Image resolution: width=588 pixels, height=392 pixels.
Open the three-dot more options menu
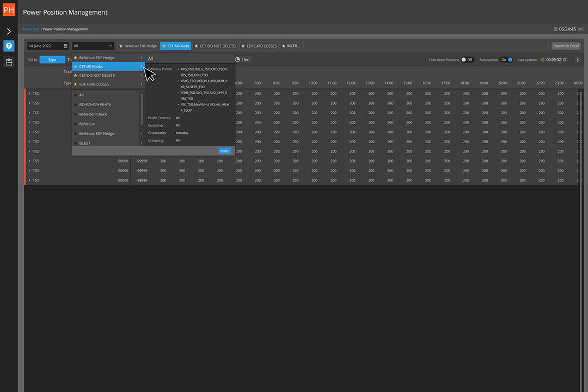coord(578,60)
